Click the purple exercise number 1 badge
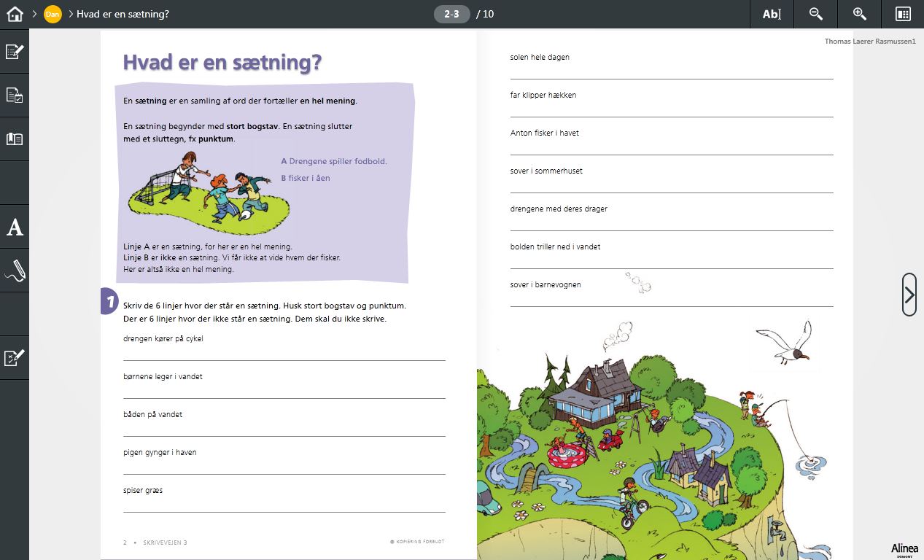 [109, 300]
